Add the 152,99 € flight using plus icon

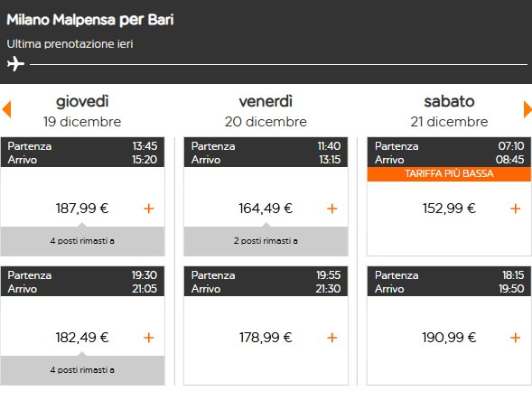(515, 209)
